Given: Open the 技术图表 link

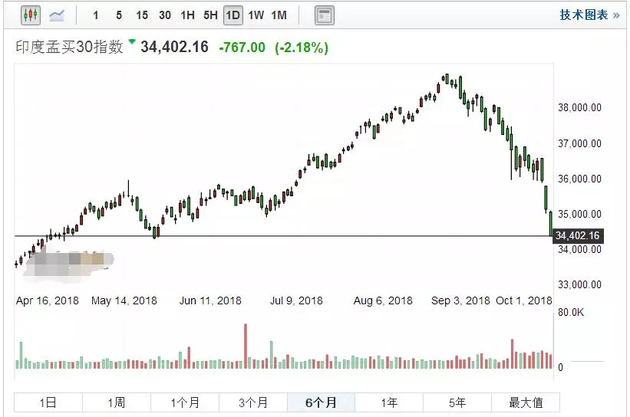Looking at the screenshot, I should [x=583, y=15].
